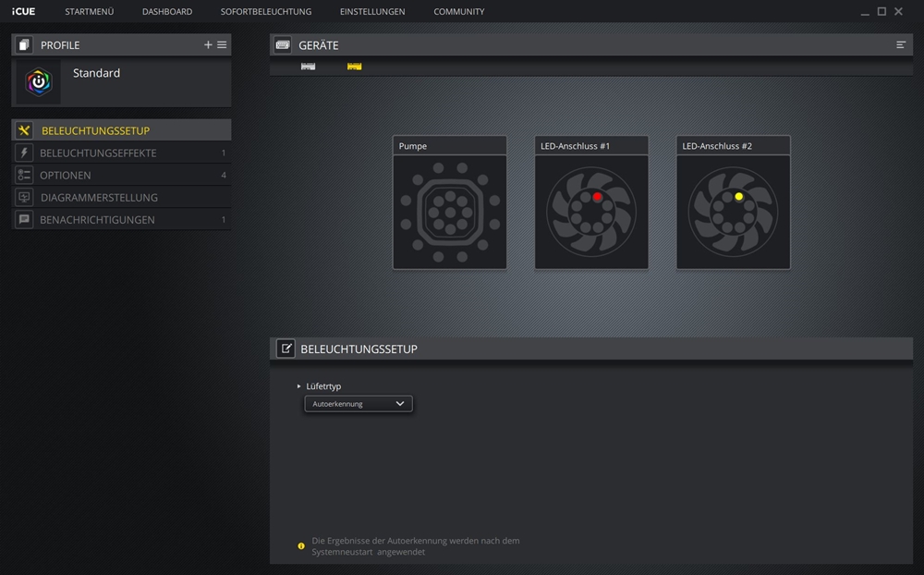924x575 pixels.
Task: Click the Optionen sidebar icon
Action: tap(24, 176)
